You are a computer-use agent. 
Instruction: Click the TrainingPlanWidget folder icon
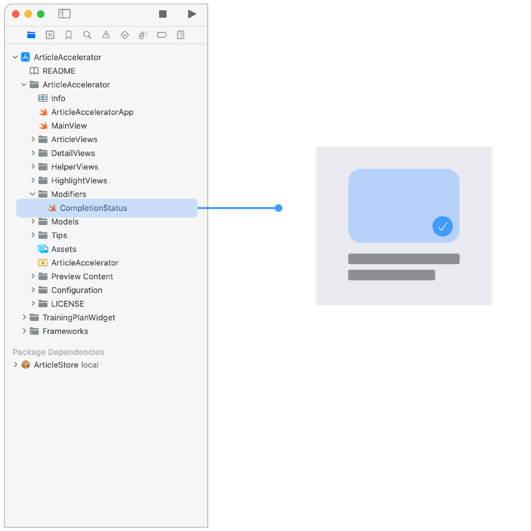click(34, 317)
